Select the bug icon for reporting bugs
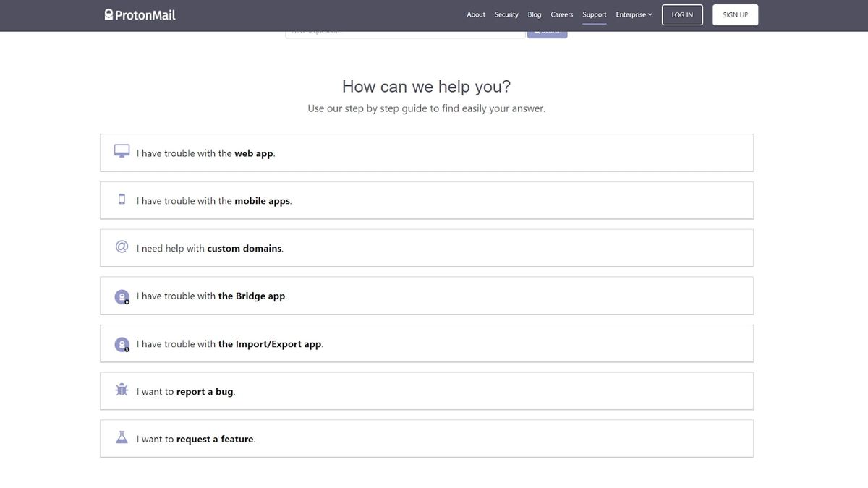The width and height of the screenshot is (868, 488). coord(121,389)
